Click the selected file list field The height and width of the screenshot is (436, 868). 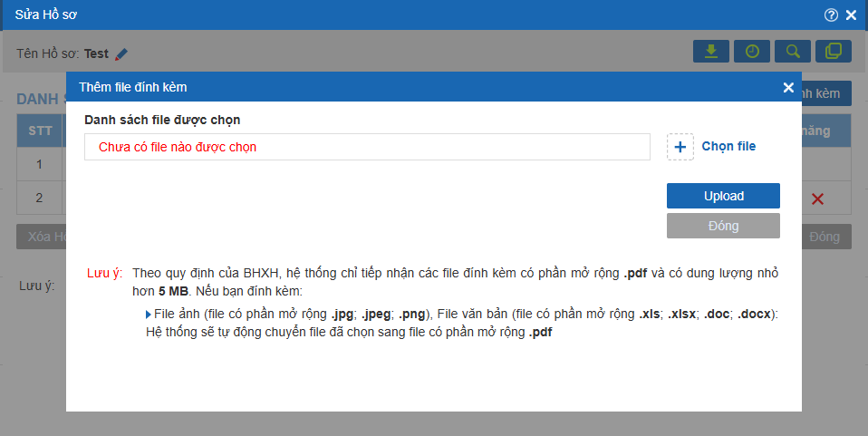coord(367,147)
